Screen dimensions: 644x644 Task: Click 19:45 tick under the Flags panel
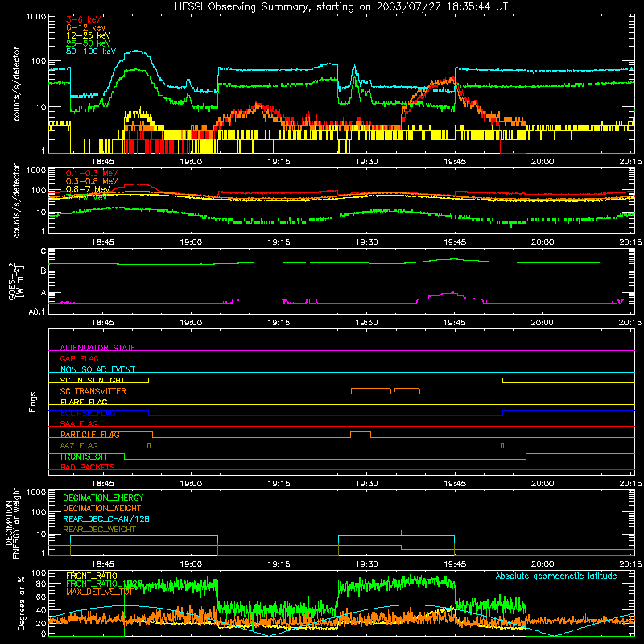coord(455,484)
